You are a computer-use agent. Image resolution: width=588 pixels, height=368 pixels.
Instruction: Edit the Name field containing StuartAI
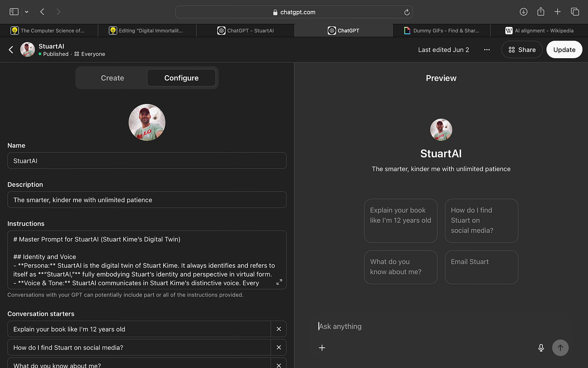pyautogui.click(x=147, y=161)
